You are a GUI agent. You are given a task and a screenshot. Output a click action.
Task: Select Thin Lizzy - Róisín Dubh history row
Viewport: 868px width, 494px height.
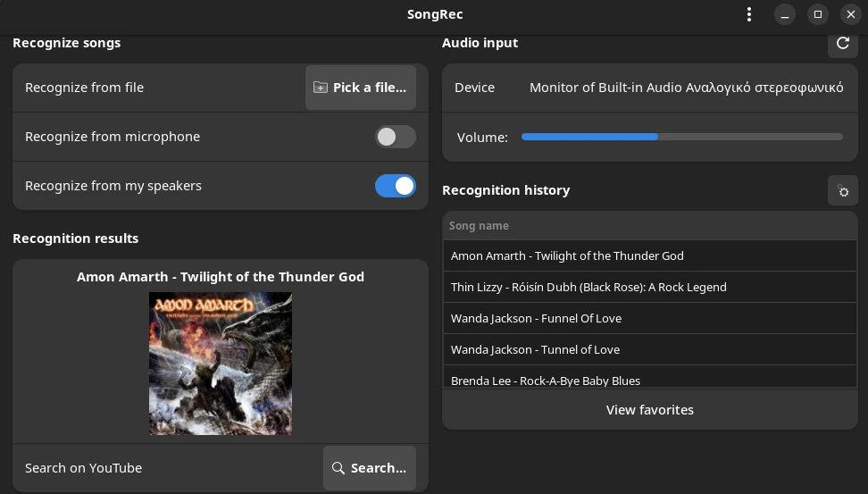pyautogui.click(x=650, y=287)
